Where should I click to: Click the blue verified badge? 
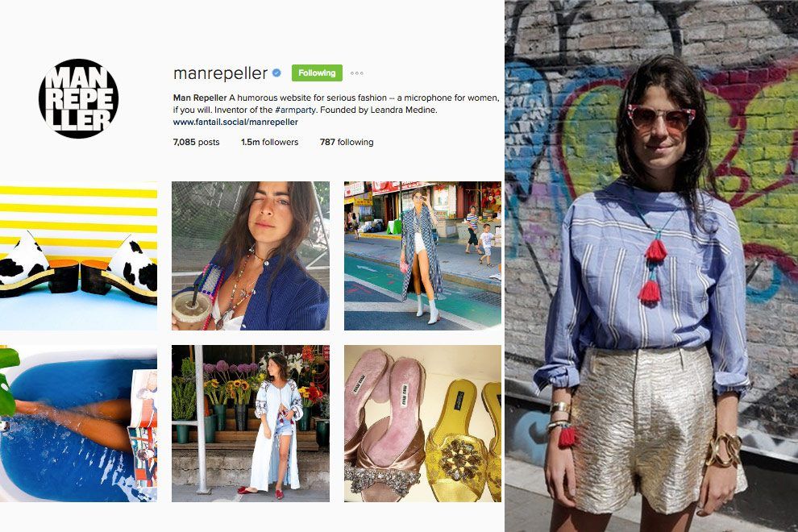[276, 73]
